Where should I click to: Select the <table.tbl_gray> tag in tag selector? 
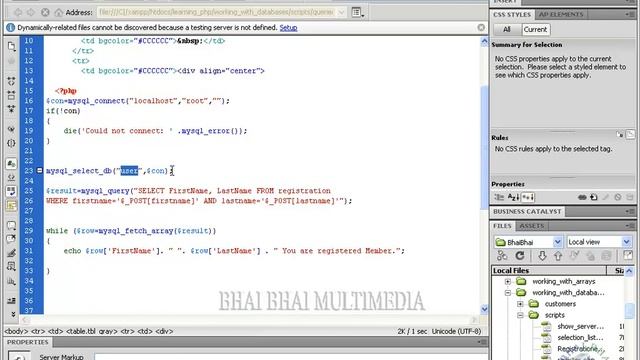(91, 331)
